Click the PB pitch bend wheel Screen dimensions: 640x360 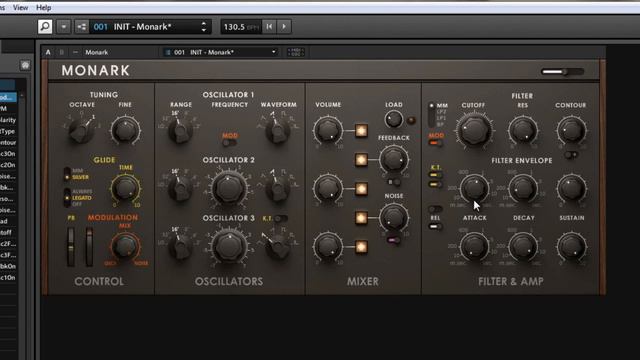71,247
